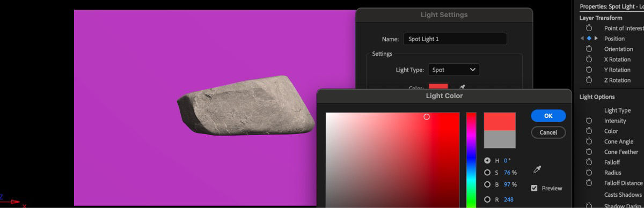The height and width of the screenshot is (208, 644).
Task: Click the R value field showing 248
Action: (x=509, y=199)
